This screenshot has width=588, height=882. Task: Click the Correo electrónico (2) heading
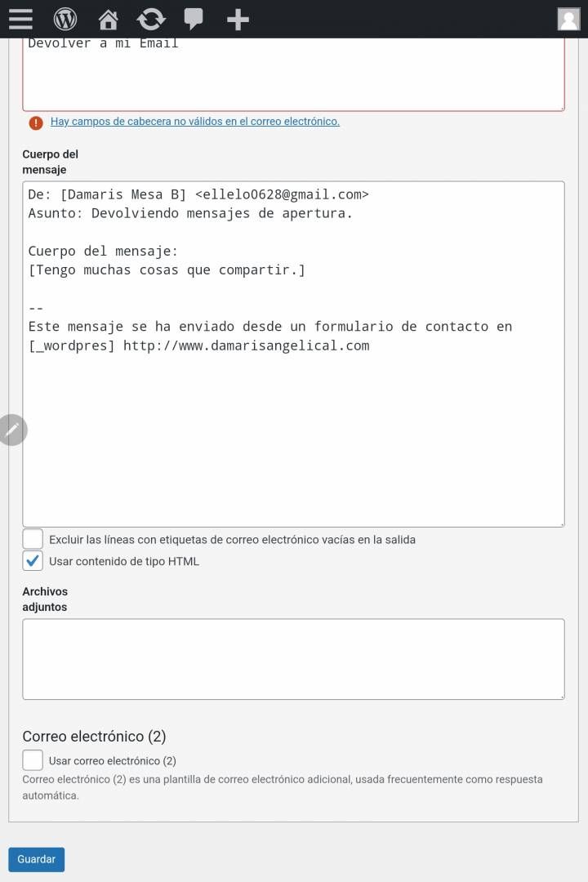(x=94, y=737)
